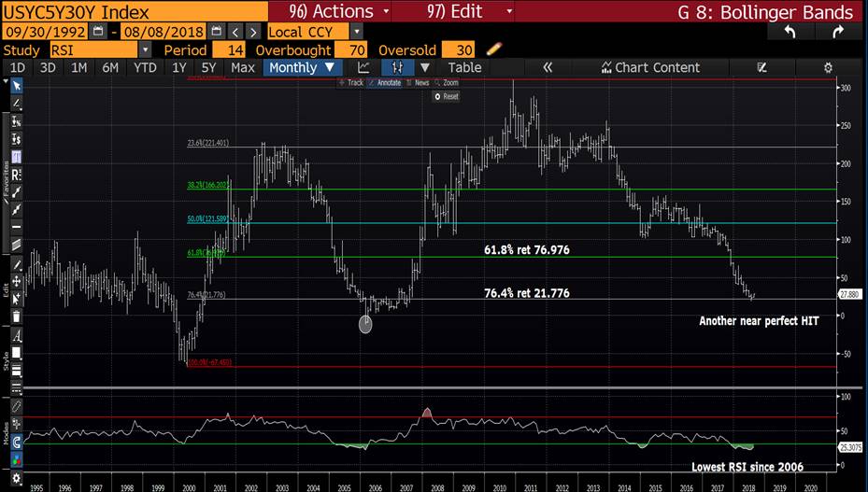Image resolution: width=868 pixels, height=492 pixels.
Task: Select the arrow line tool
Action: 17,209
